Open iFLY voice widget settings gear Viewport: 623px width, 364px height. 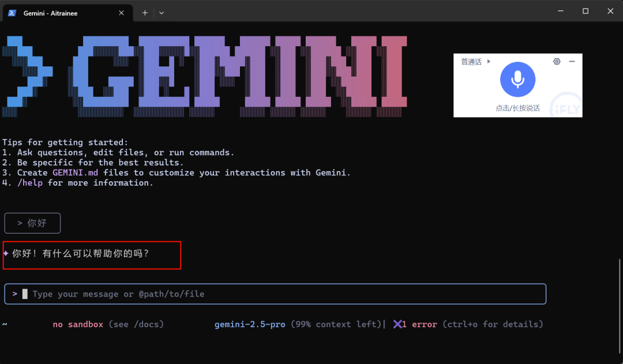tap(557, 61)
